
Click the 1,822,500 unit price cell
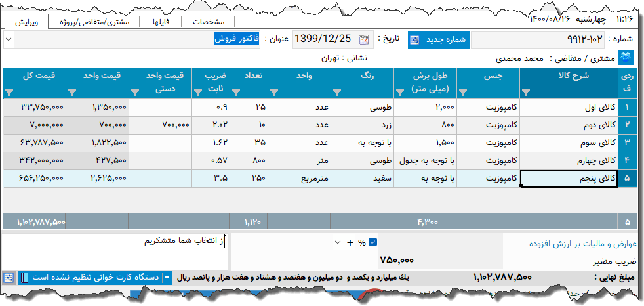97,143
